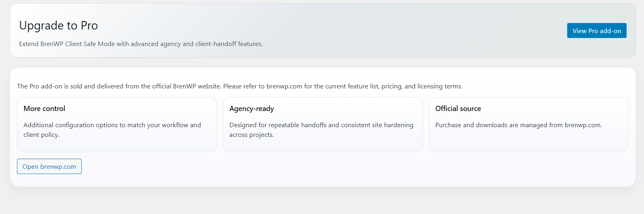Open brenwp.com via the outlined button
The width and height of the screenshot is (644, 214).
[49, 166]
